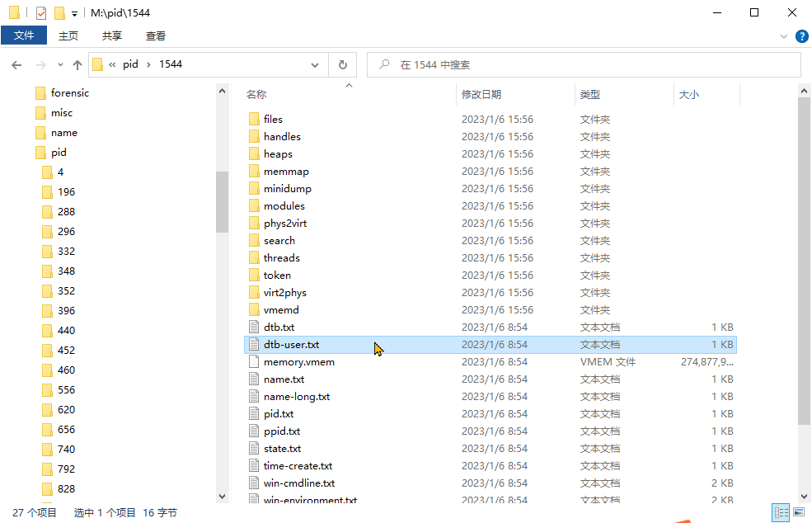This screenshot has width=812, height=523.
Task: Click the magnifier icon in search box
Action: click(384, 65)
